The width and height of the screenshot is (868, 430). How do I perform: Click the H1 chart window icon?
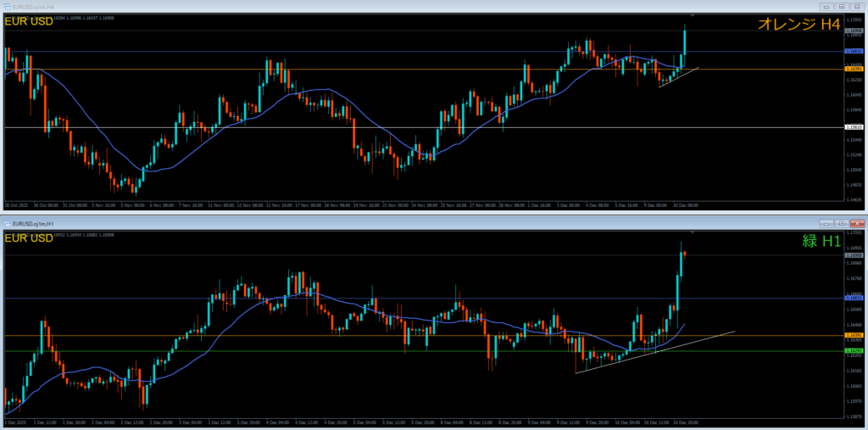pos(8,223)
